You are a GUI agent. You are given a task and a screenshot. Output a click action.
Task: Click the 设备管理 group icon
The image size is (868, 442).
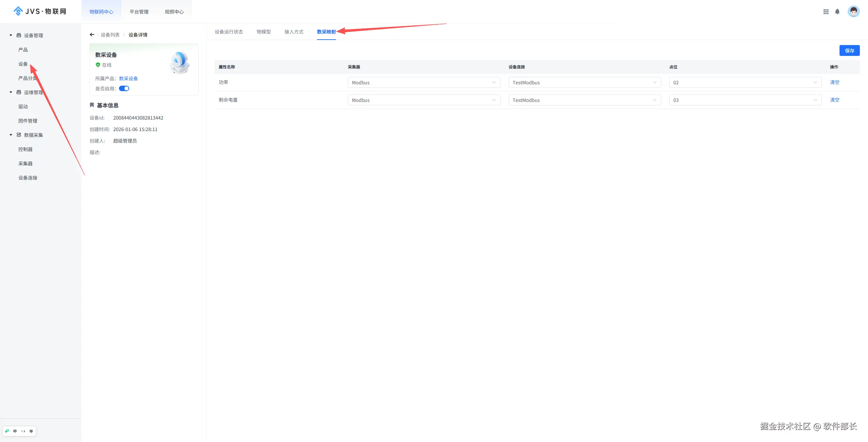click(x=19, y=35)
